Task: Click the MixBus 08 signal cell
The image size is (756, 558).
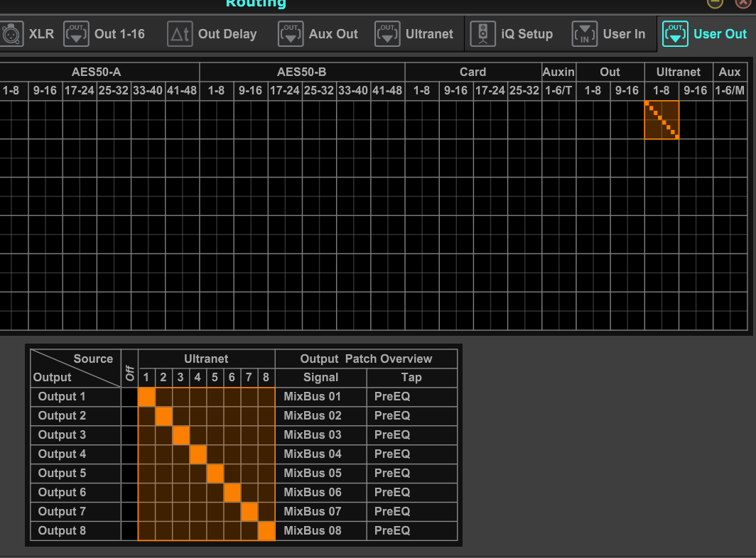Action: [321, 531]
